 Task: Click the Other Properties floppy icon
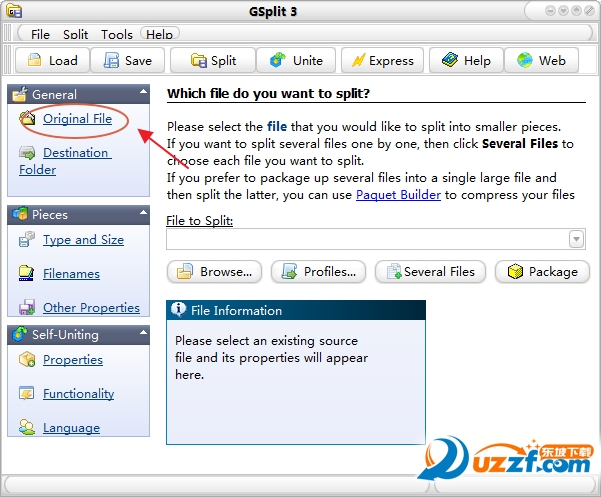click(x=27, y=307)
